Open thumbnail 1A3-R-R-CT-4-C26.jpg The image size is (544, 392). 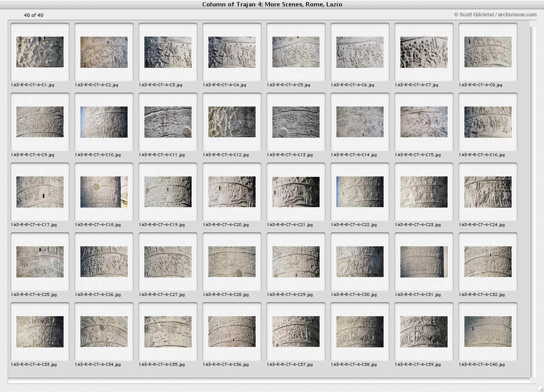(104, 261)
